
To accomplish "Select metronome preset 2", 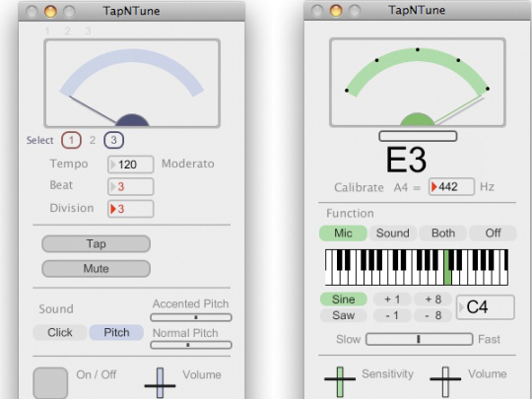I will coord(93,140).
